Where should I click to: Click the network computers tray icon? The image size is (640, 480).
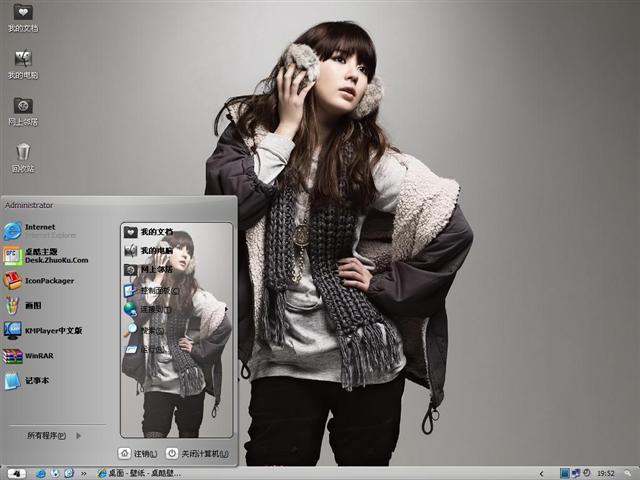576,473
